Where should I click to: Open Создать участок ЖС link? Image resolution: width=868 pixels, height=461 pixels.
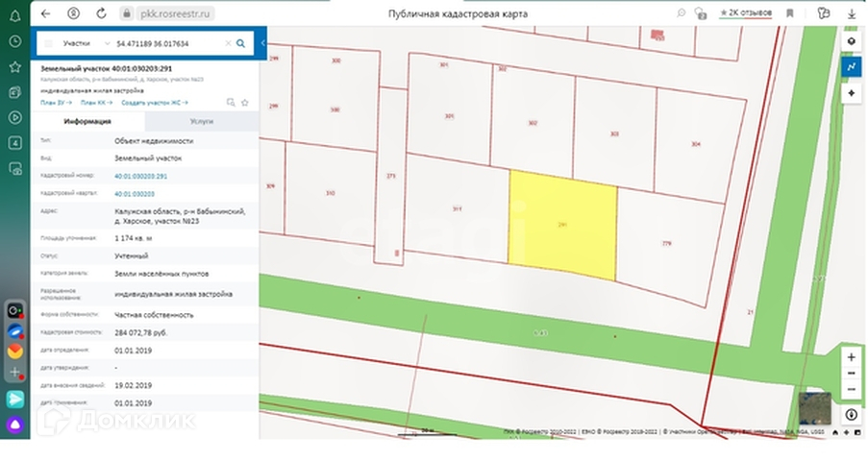point(155,103)
